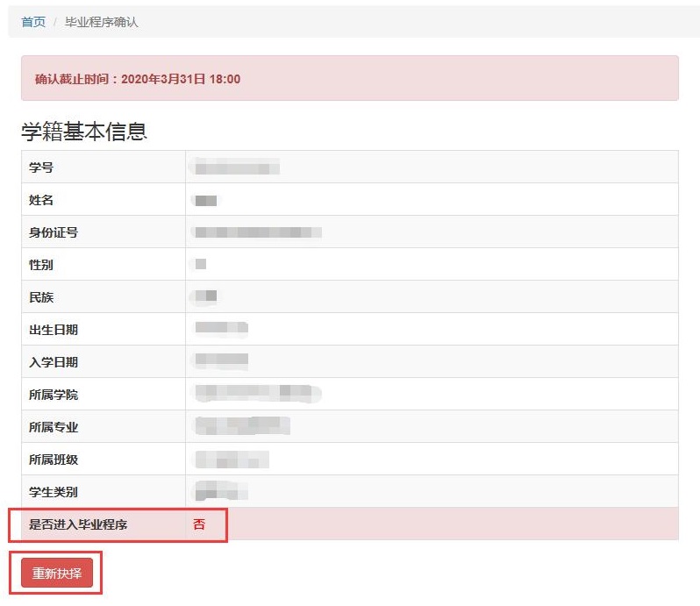Click the 学籍基本信息 section heading
Image resolution: width=700 pixels, height=606 pixels.
84,132
